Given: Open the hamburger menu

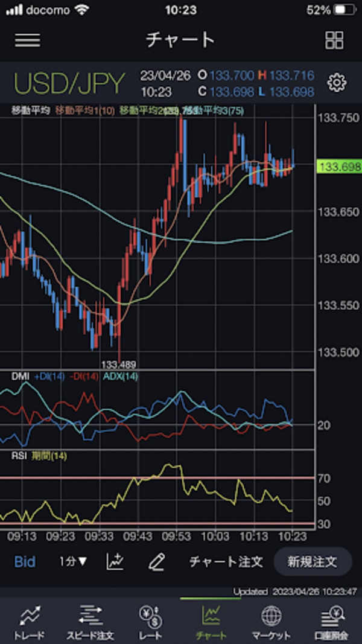Looking at the screenshot, I should tap(28, 40).
